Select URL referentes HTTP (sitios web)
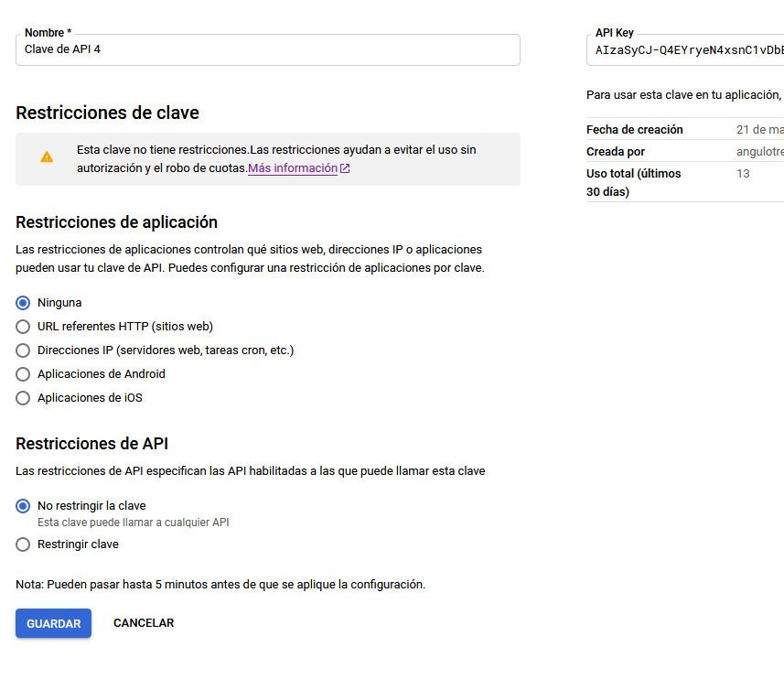The width and height of the screenshot is (784, 679). click(x=23, y=327)
